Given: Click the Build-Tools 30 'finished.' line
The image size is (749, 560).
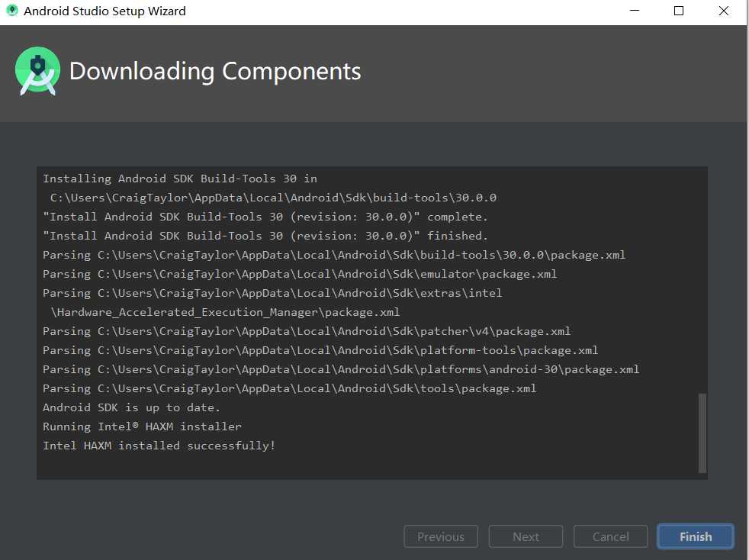Looking at the screenshot, I should click(265, 236).
